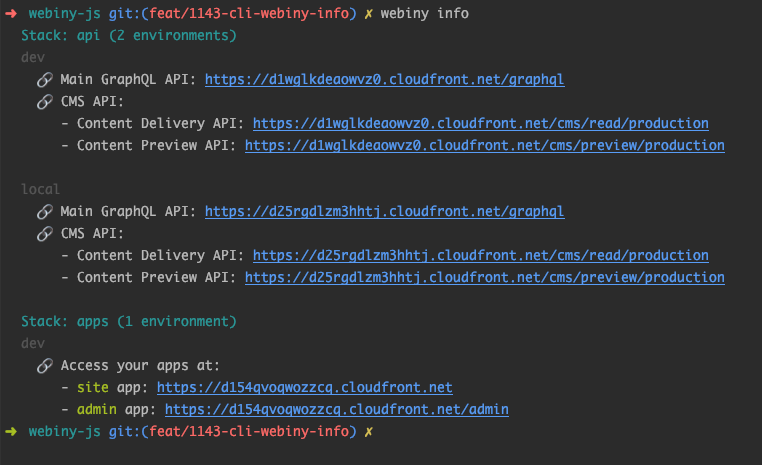Click link icon beside Access your apps

tap(44, 365)
